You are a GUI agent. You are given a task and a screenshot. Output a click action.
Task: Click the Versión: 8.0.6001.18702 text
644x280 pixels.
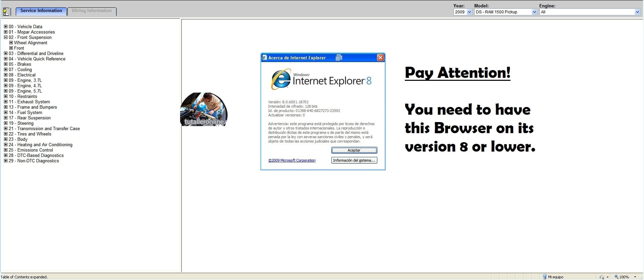[x=288, y=102]
